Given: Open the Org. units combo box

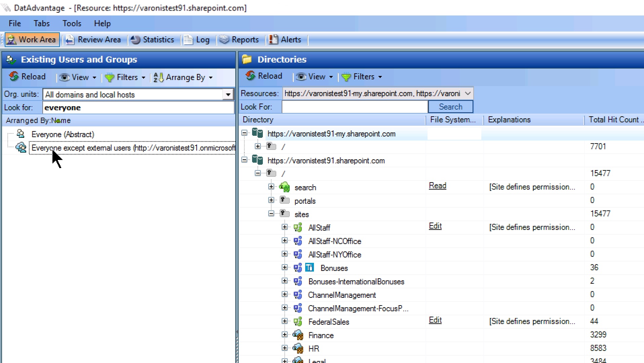Looking at the screenshot, I should pyautogui.click(x=138, y=94).
